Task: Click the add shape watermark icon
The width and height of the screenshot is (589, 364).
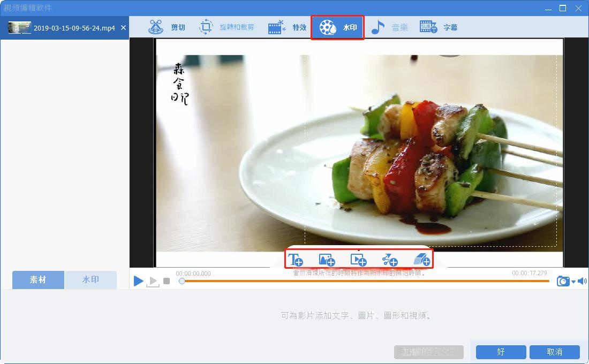Action: click(389, 260)
